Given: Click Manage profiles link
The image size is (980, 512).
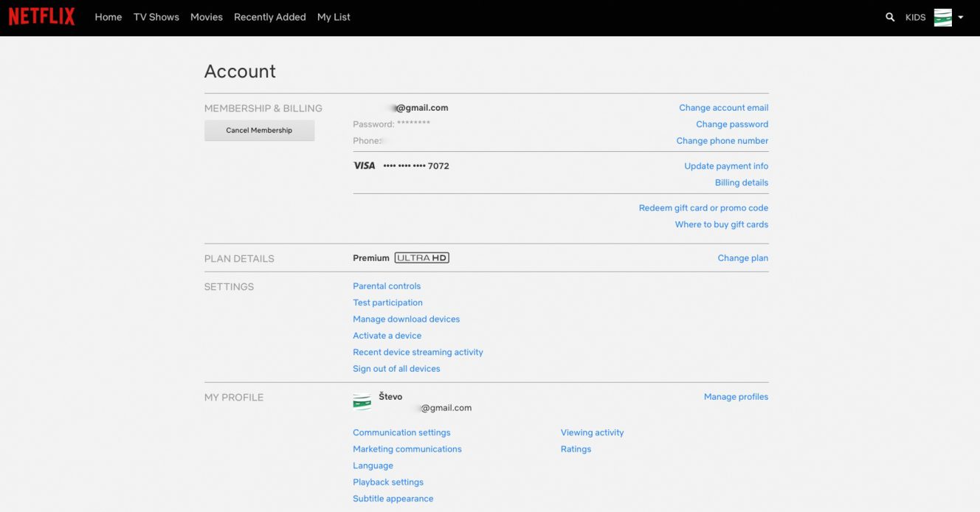Looking at the screenshot, I should (736, 397).
